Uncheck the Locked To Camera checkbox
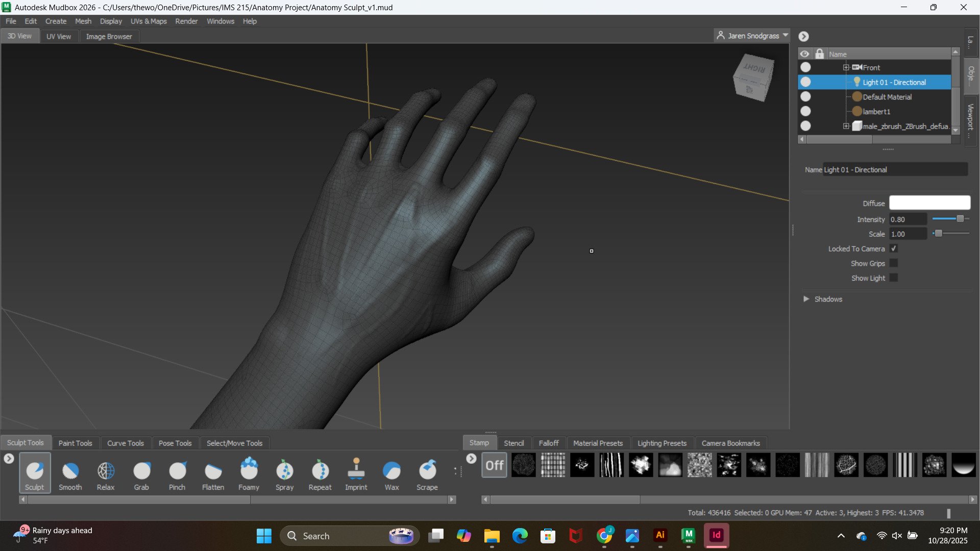The image size is (980, 551). (x=894, y=248)
